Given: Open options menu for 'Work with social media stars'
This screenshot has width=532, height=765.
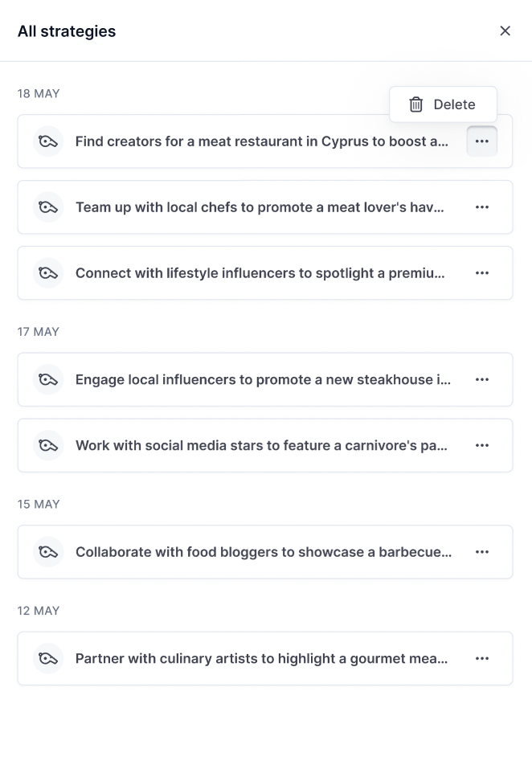Looking at the screenshot, I should point(482,445).
